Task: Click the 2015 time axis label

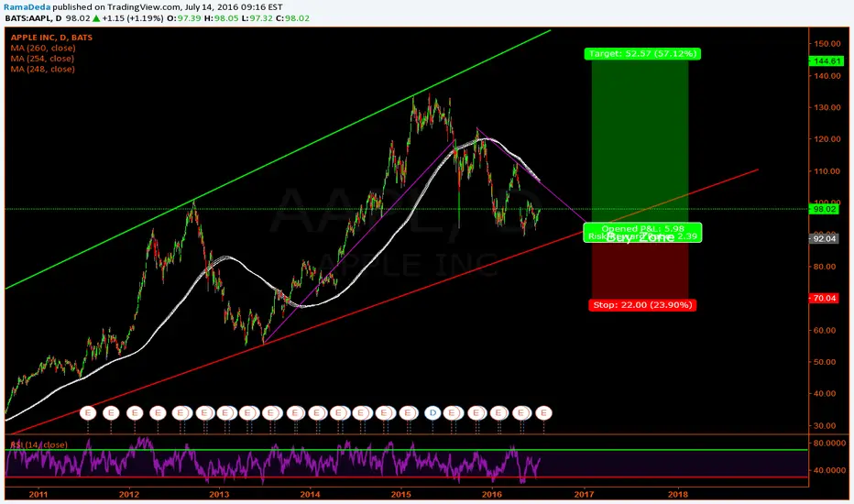Action: [x=400, y=494]
